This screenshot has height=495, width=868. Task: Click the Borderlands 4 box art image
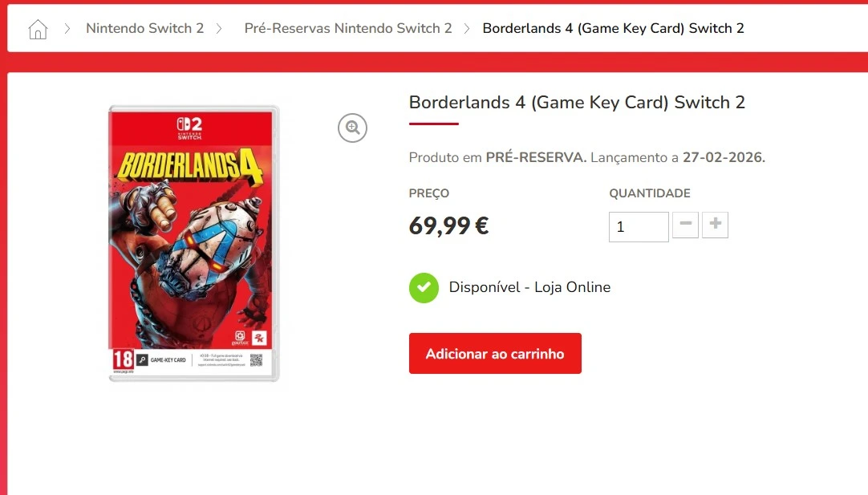(193, 241)
